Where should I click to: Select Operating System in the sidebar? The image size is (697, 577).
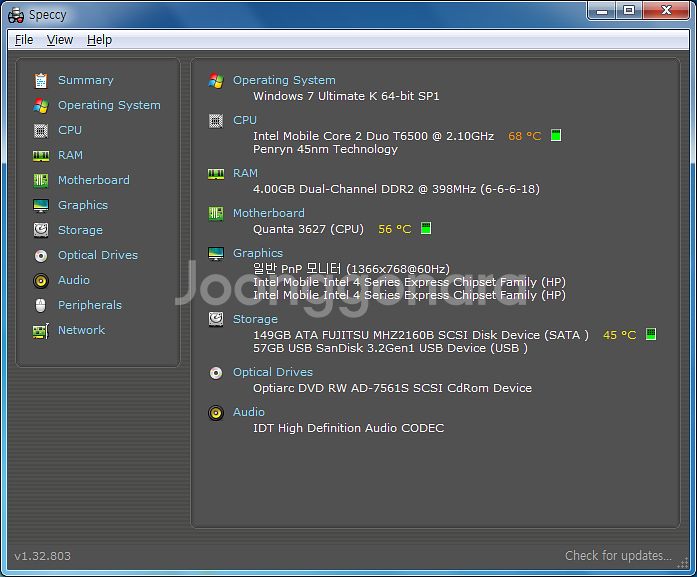pos(109,105)
